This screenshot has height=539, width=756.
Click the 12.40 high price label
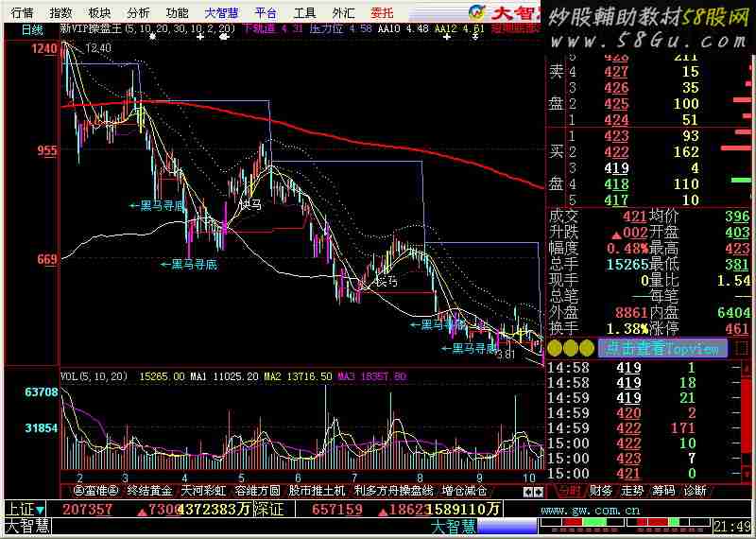tap(99, 48)
